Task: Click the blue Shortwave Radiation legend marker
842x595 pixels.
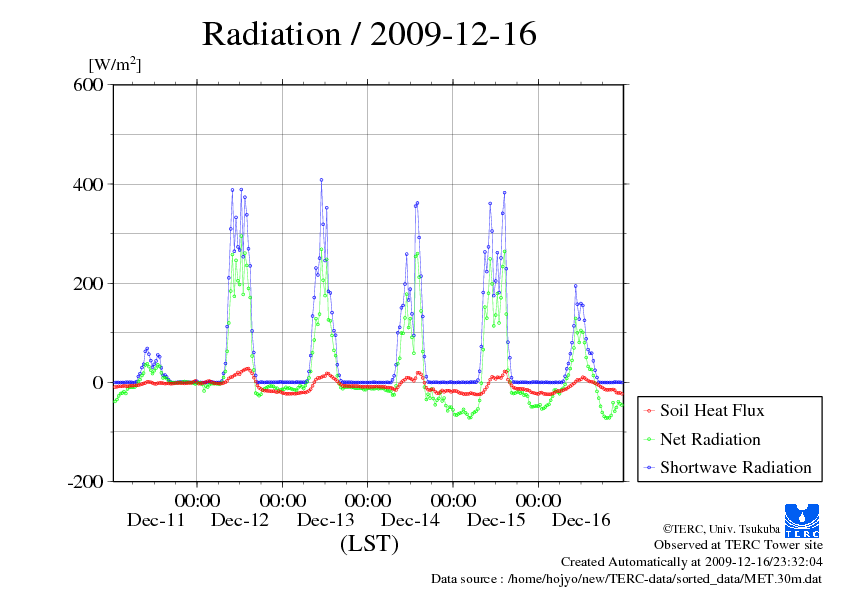Action: [649, 467]
